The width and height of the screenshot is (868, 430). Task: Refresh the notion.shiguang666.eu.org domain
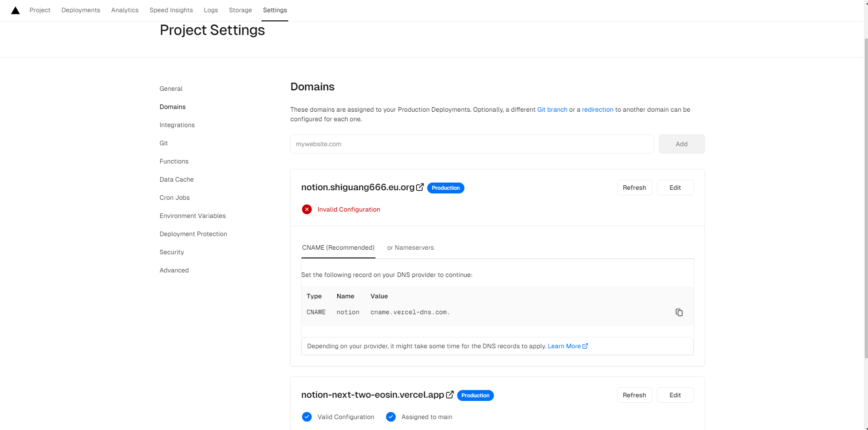(x=634, y=188)
